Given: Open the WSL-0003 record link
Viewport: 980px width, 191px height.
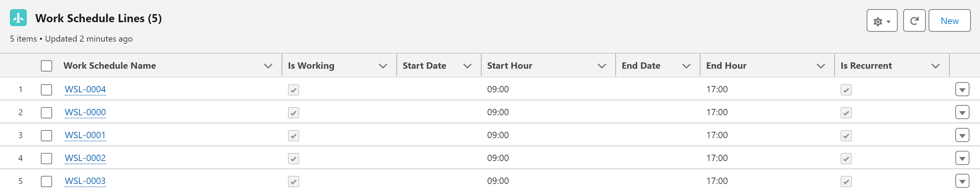Looking at the screenshot, I should [x=85, y=181].
